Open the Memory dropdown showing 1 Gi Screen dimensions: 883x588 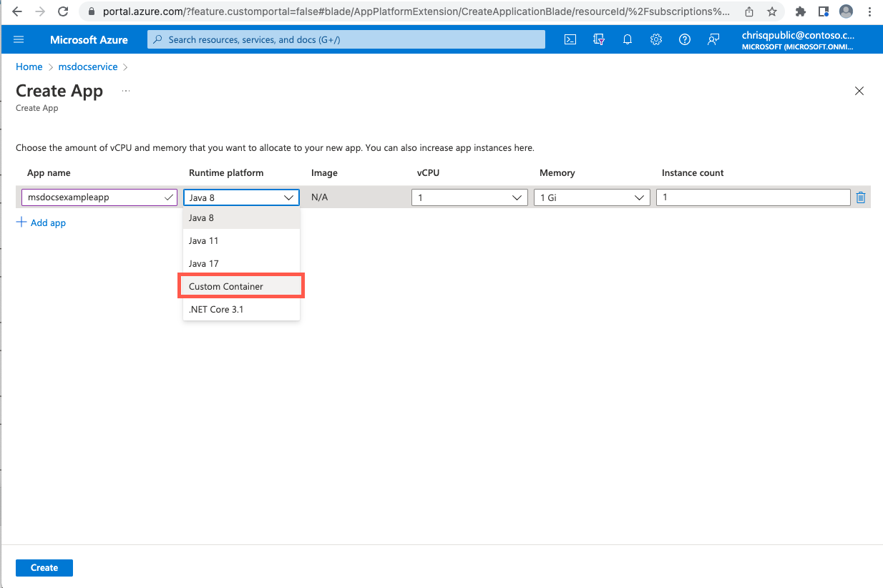point(592,197)
